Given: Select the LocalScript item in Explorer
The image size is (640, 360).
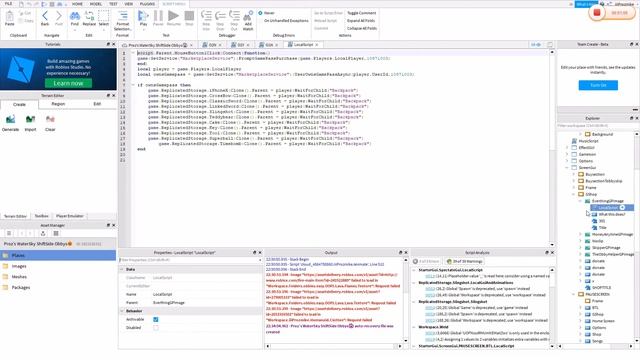Looking at the screenshot, I should coord(612,208).
